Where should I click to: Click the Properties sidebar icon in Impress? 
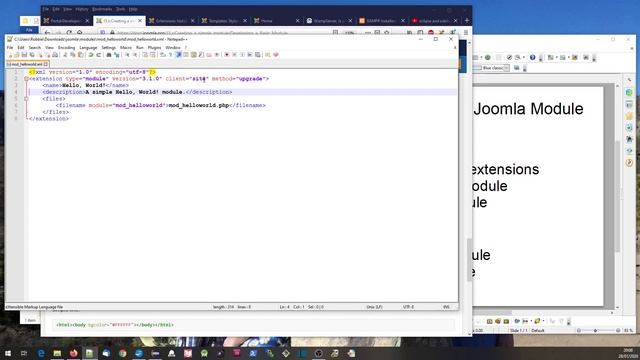click(629, 93)
